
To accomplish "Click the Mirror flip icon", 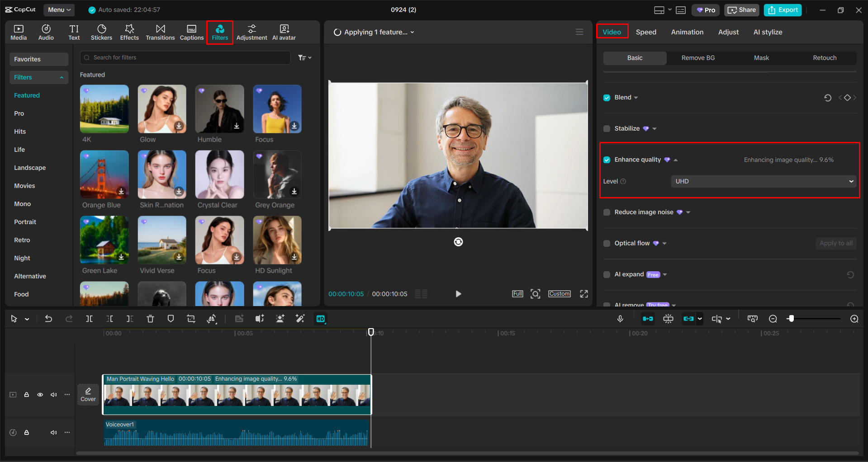I will click(x=211, y=319).
